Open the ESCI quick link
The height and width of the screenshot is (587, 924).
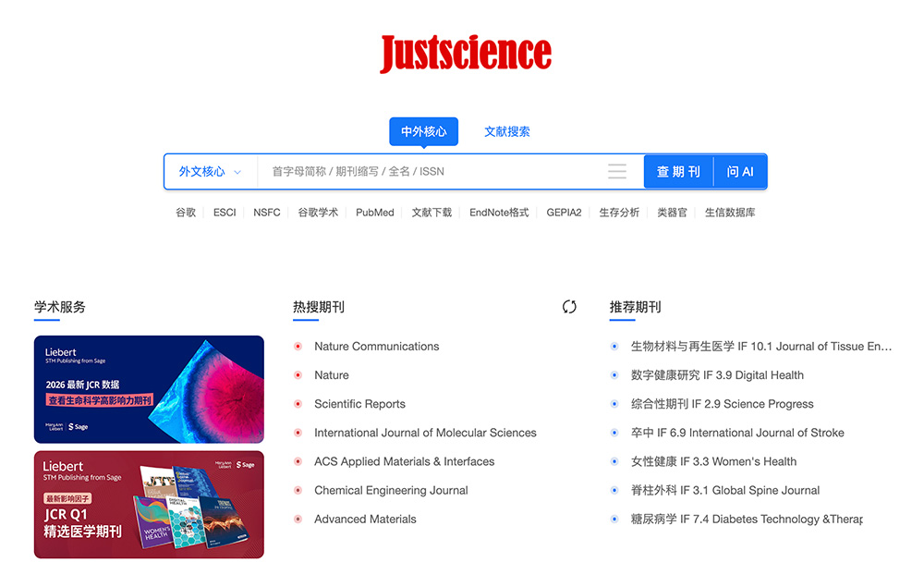(x=225, y=213)
